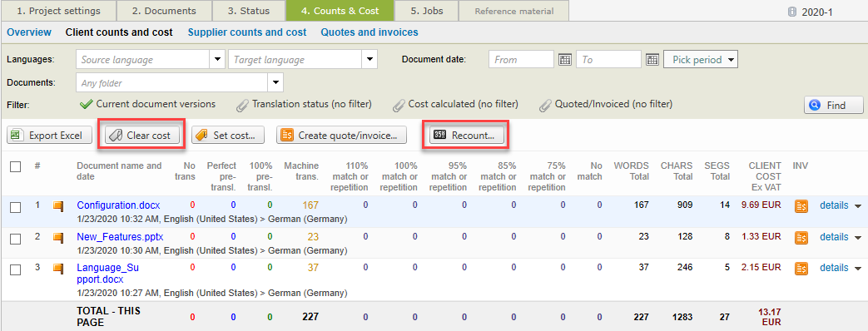This screenshot has width=868, height=331.
Task: Click the Translation status filter paperclip icon
Action: tap(242, 104)
